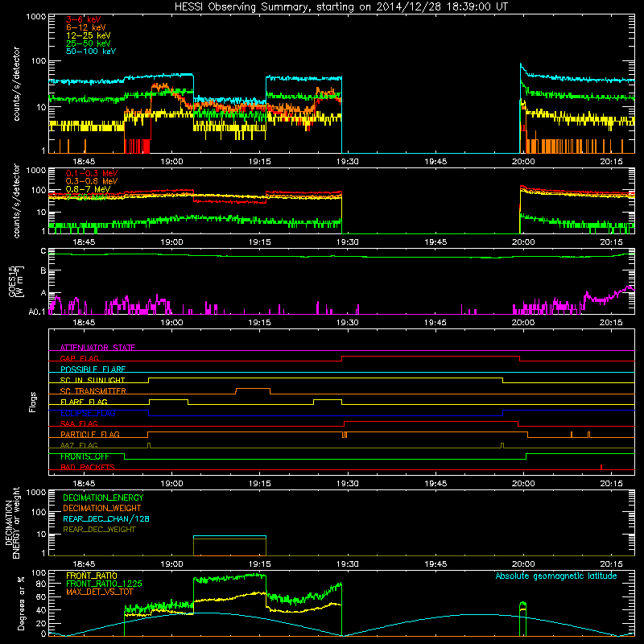Click the green "DECIMATION_ENERGY" legend label
The width and height of the screenshot is (644, 644).
pyautogui.click(x=103, y=497)
